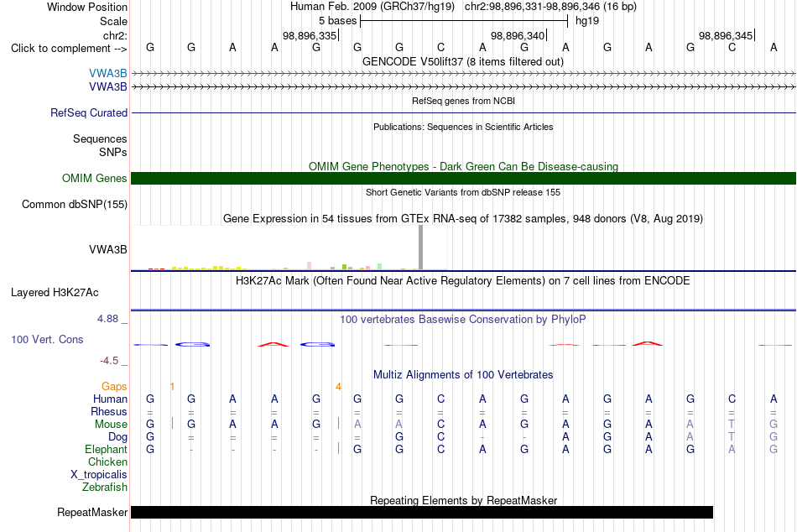This screenshot has width=797, height=532.
Task: Open the RefSeq Curated track label
Action: point(88,113)
